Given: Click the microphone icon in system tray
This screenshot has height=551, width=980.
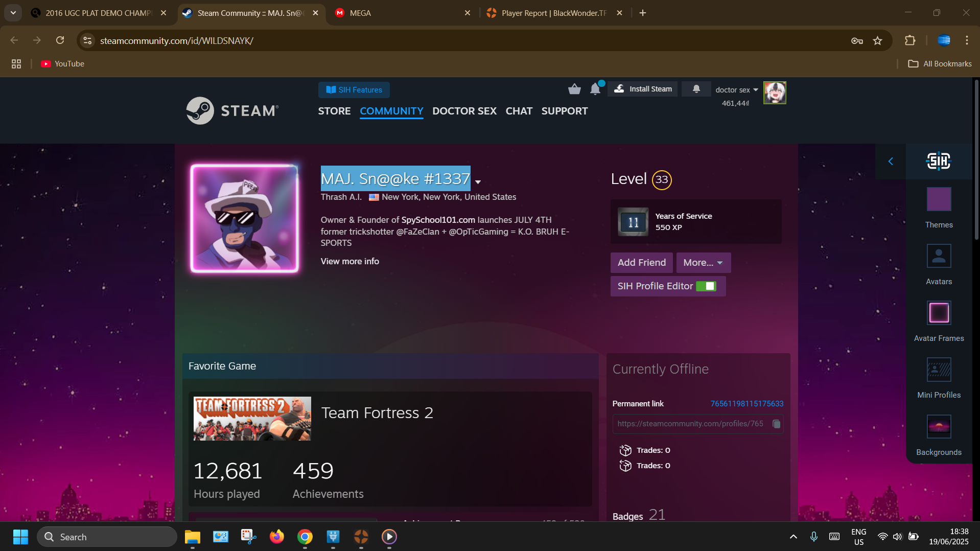Looking at the screenshot, I should 813,537.
